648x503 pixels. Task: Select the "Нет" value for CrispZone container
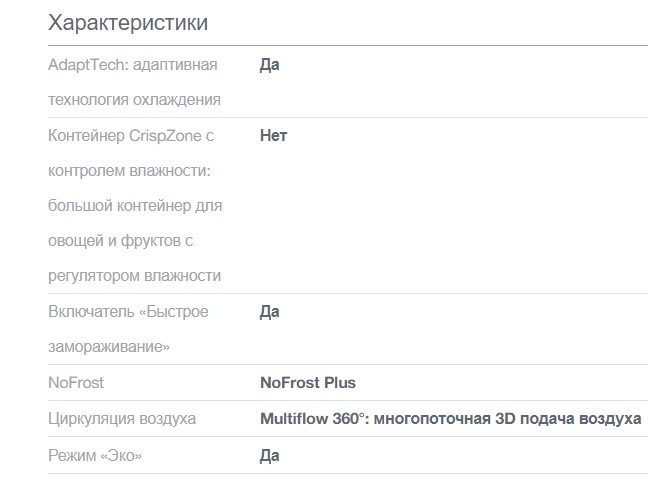273,135
